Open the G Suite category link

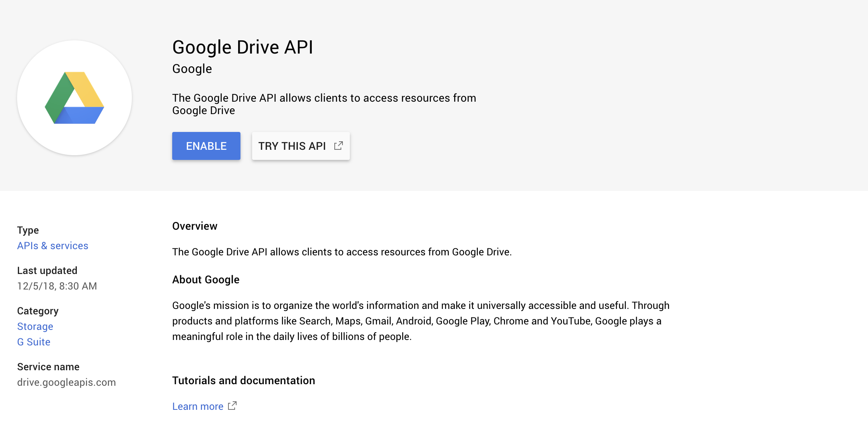pos(34,342)
